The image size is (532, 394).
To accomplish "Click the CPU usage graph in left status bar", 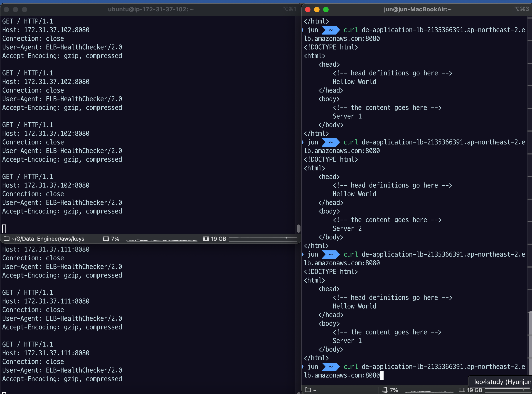I will [162, 240].
